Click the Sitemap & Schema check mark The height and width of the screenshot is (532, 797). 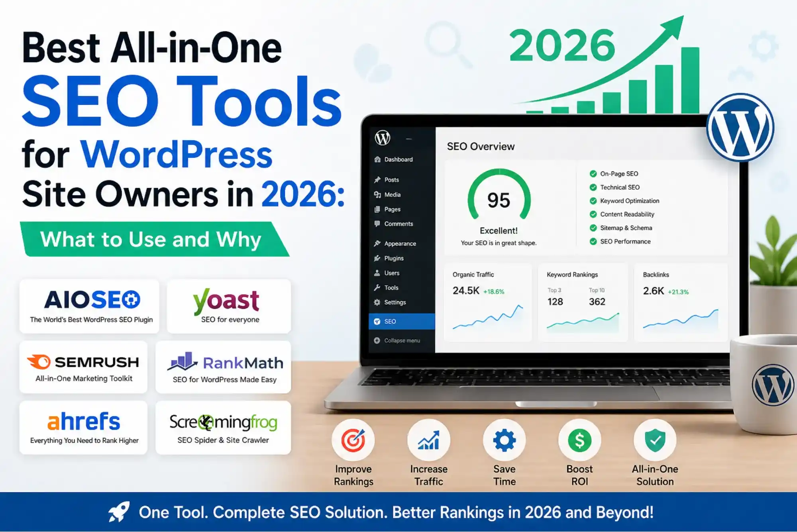point(593,228)
